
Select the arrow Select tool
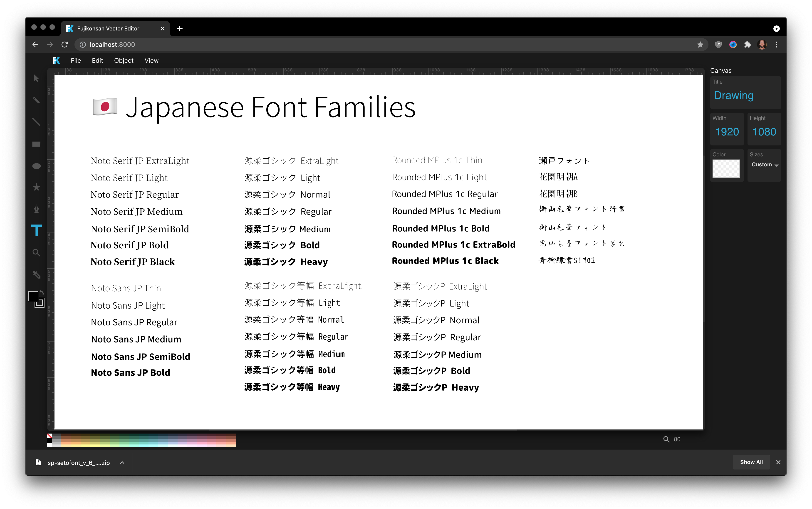pos(36,78)
